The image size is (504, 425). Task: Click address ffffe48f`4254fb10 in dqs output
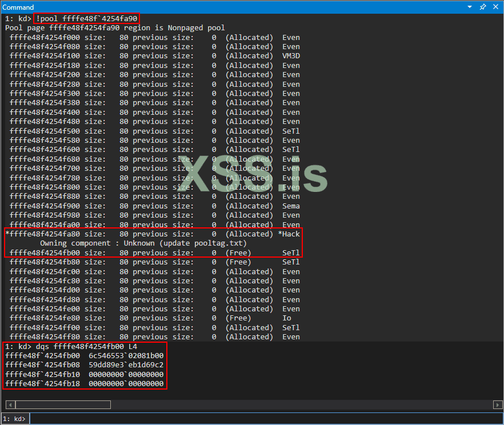(x=42, y=375)
